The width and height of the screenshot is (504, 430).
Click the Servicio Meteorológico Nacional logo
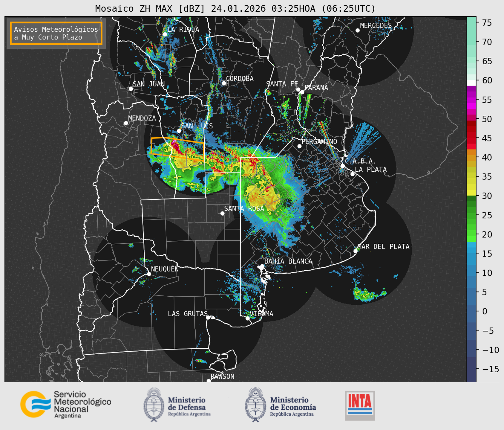(65, 404)
